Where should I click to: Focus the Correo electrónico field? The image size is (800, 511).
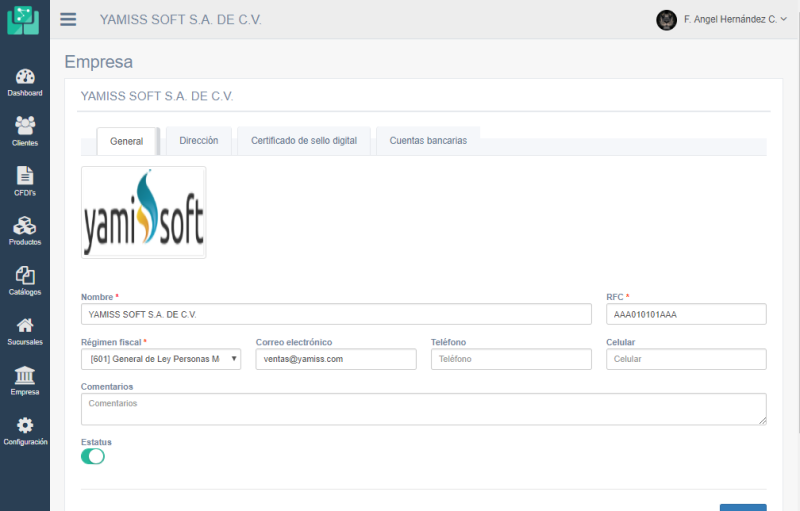[x=336, y=359]
